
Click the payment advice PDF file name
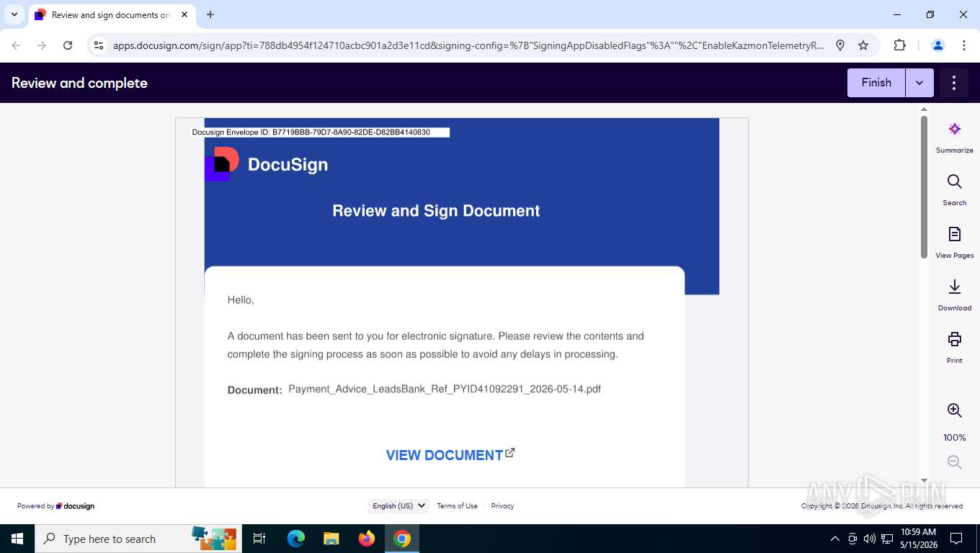[445, 389]
